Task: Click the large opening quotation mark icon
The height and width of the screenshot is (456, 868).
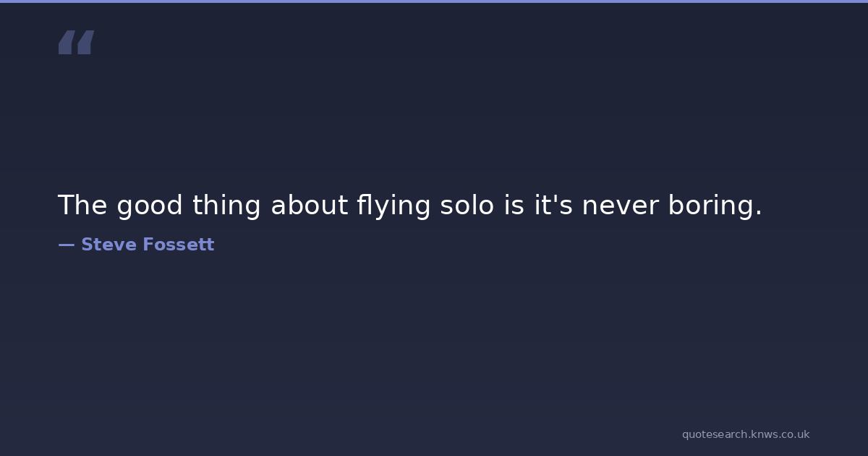Action: coord(76,43)
